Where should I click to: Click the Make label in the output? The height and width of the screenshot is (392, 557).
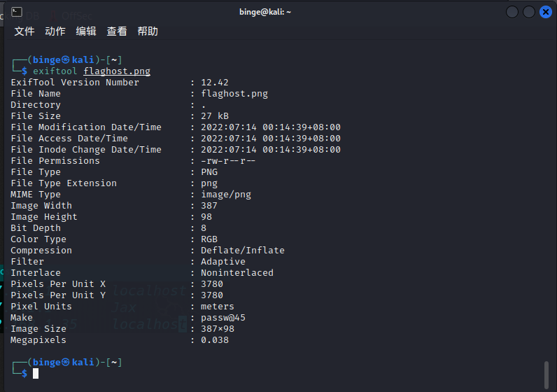click(22, 318)
